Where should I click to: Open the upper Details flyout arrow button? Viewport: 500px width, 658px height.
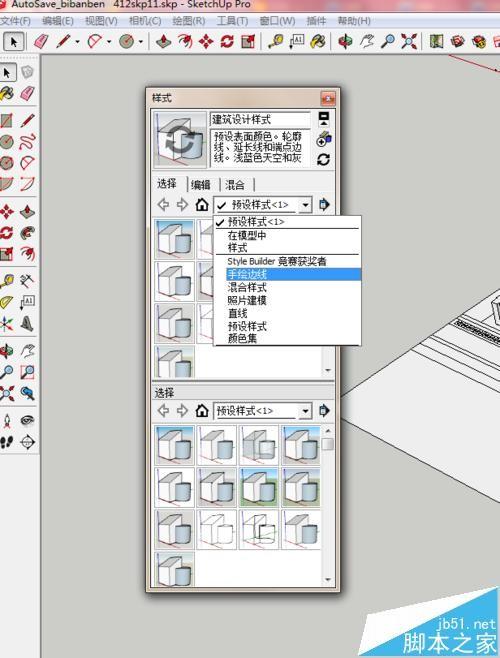[x=324, y=205]
